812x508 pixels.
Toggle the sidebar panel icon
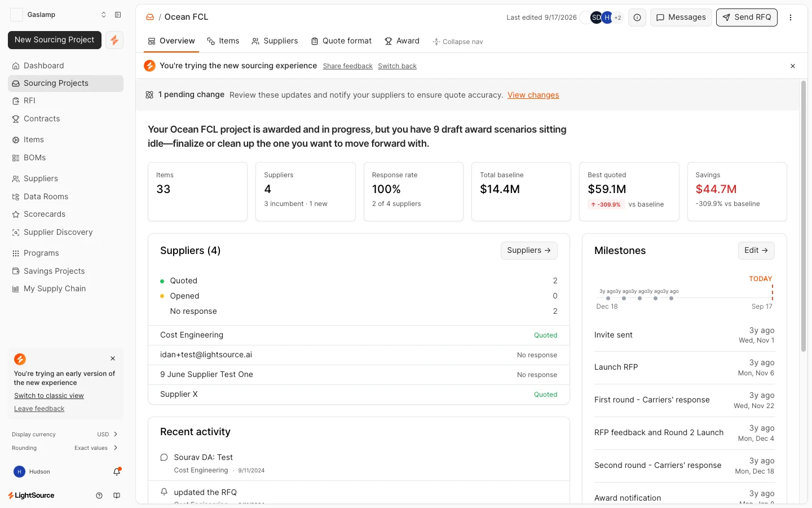[x=118, y=15]
